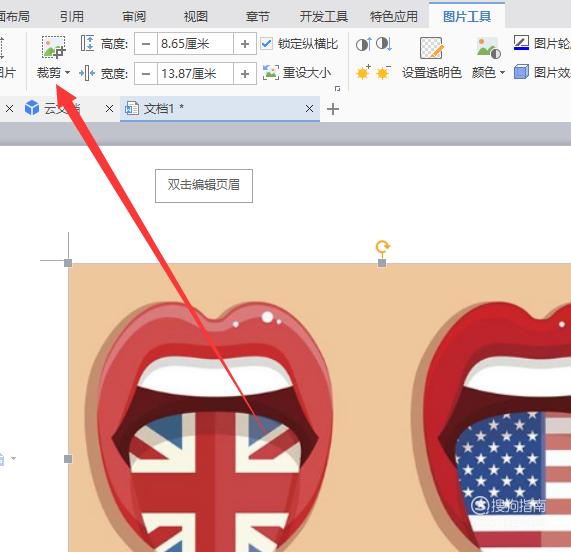Click the 图片轮廓 picture outline icon

coord(521,43)
